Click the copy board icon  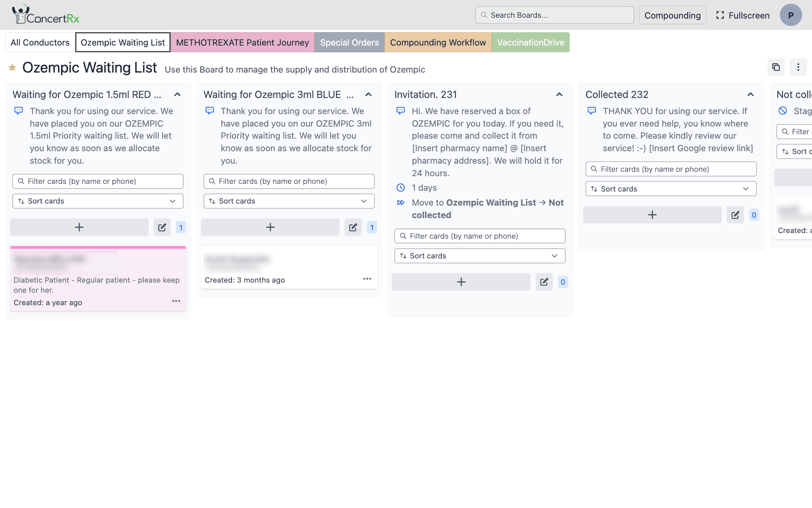(776, 67)
